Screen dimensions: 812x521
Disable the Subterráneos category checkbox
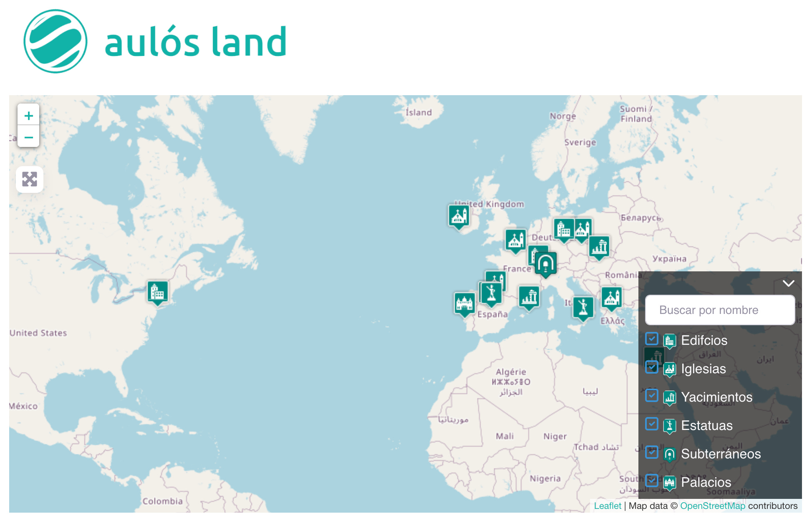point(651,452)
